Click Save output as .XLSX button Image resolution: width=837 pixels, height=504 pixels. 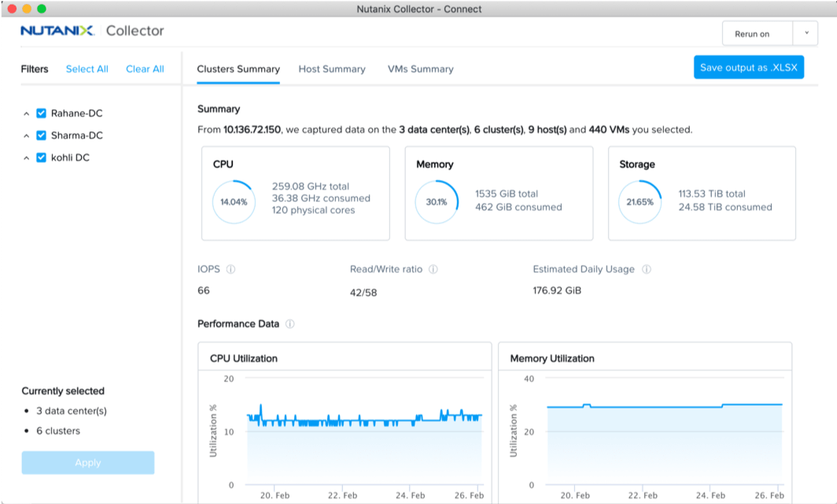click(748, 68)
